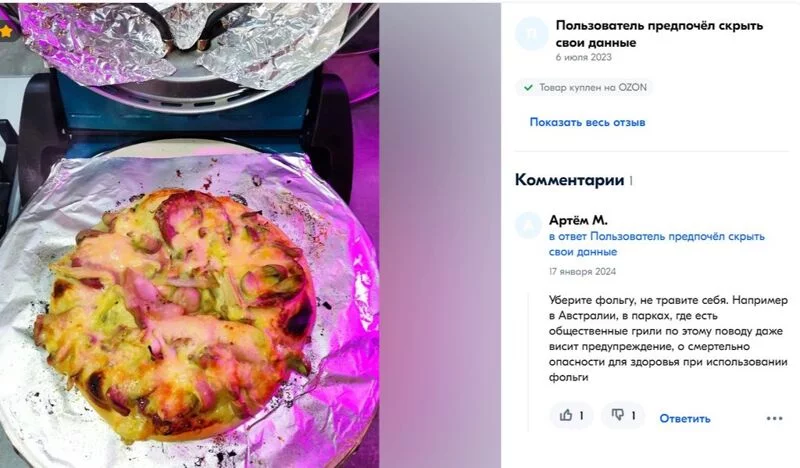Reply using the Ответить link
The width and height of the screenshot is (800, 468).
tap(685, 418)
